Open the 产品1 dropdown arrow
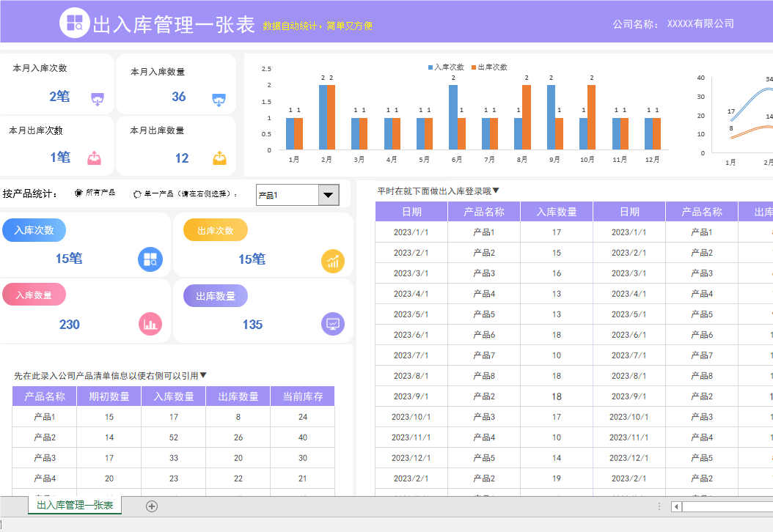Image resolution: width=773 pixels, height=532 pixels. point(329,195)
